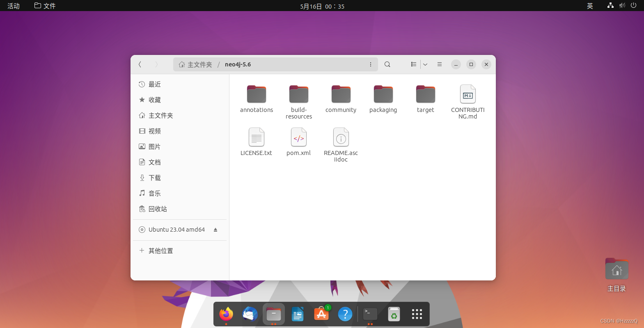Open Activities overview in top bar

pos(14,6)
